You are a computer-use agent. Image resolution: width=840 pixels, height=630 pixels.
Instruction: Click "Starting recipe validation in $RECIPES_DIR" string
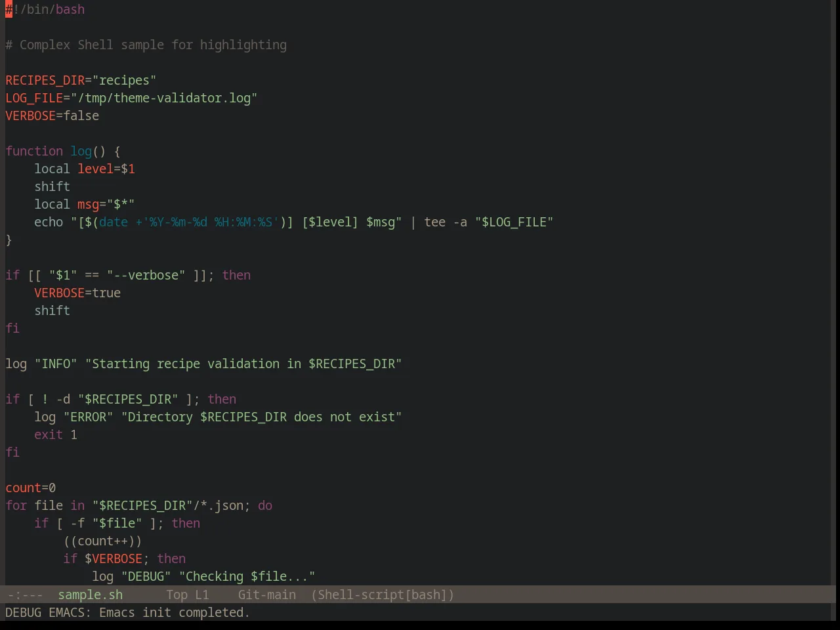pos(243,364)
